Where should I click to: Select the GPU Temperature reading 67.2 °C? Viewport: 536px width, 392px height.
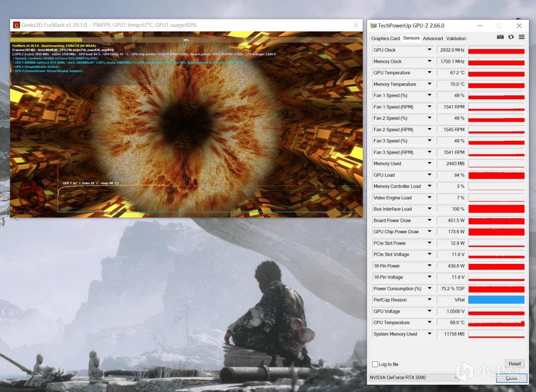pos(451,72)
